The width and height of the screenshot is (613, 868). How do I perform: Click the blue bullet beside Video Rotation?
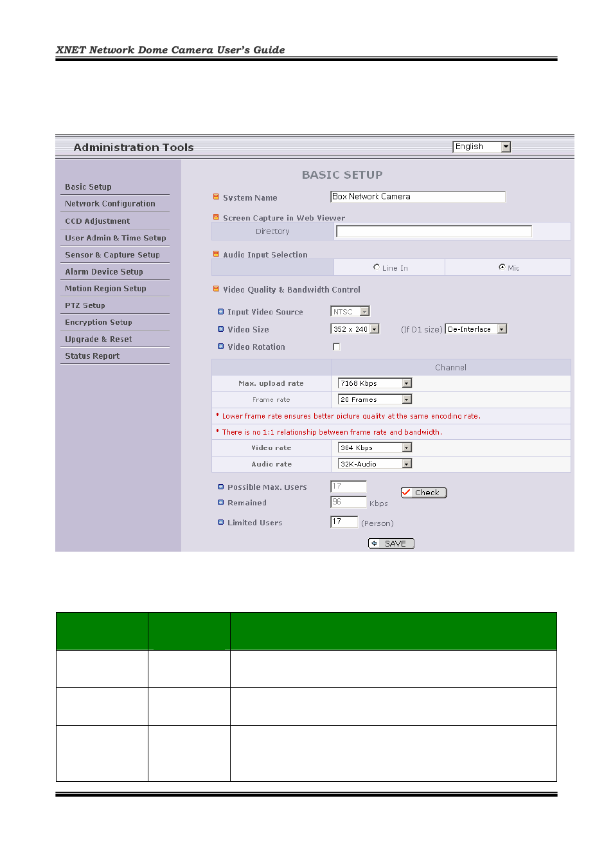(x=221, y=347)
